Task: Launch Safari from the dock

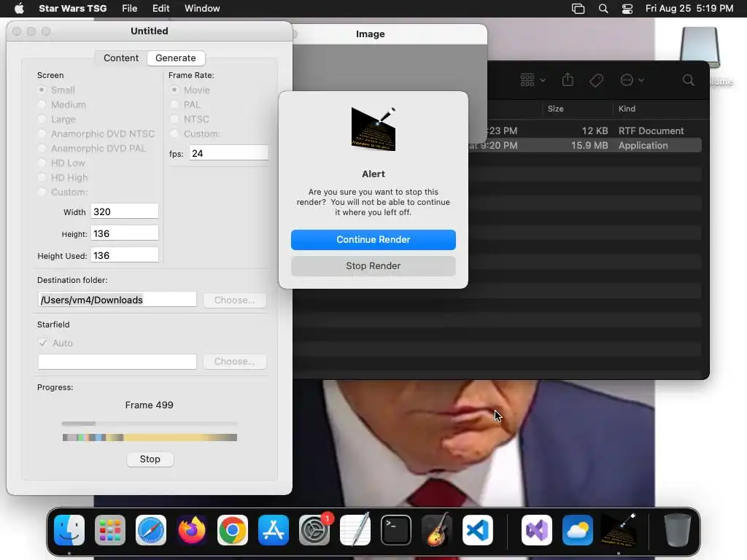Action: point(151,530)
